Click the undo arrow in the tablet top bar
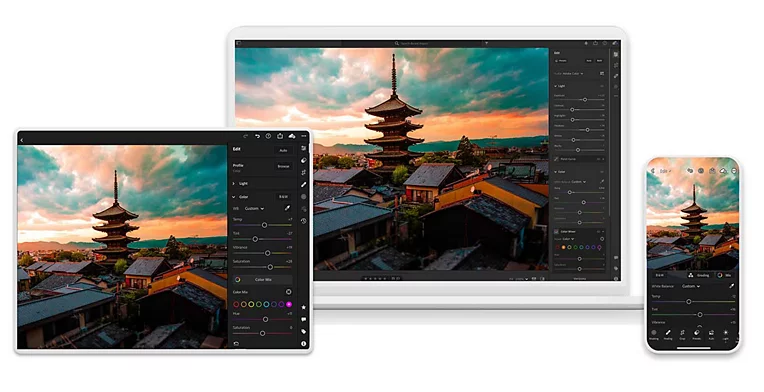The image size is (764, 392). pos(257,136)
